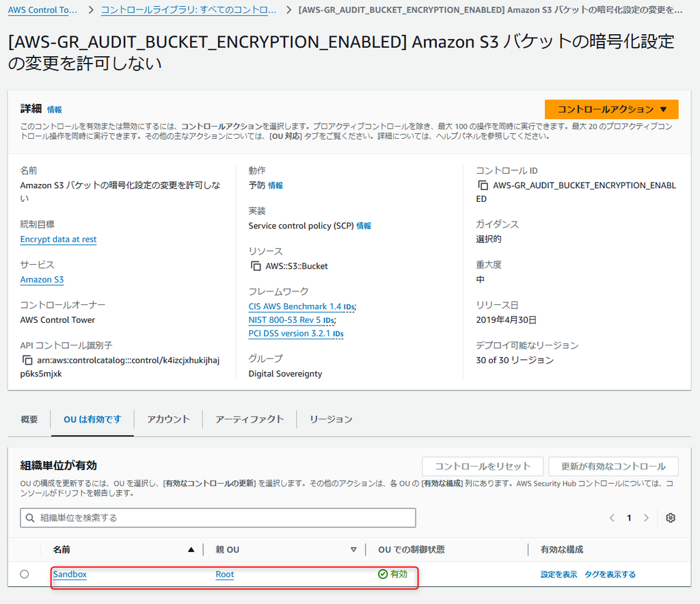
Task: Go to next page of OUs
Action: [x=646, y=518]
